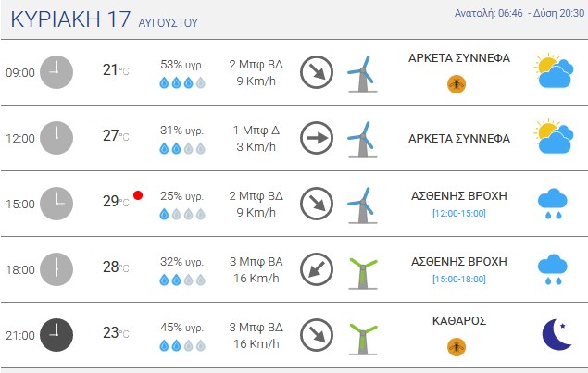
Task: Click the rain cloud icon at 15:00
Action: [553, 204]
